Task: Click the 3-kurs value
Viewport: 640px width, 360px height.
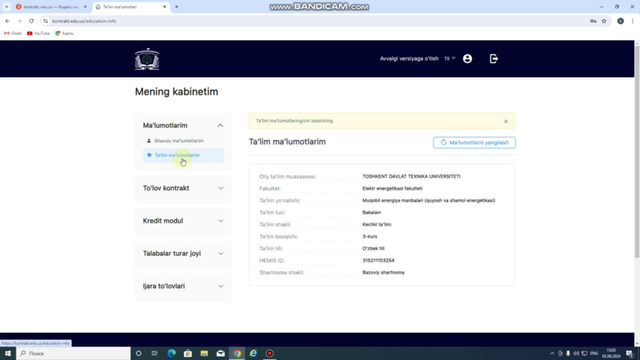Action: click(x=370, y=236)
